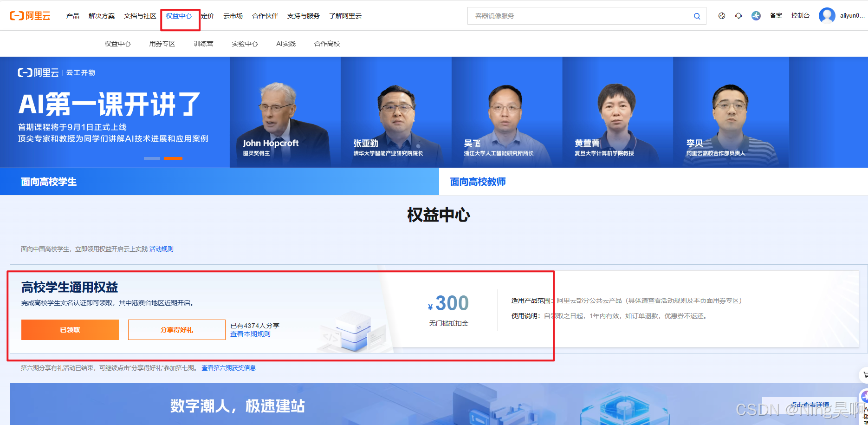Select the 合作高校 sub-navigation item
868x425 pixels.
click(327, 44)
